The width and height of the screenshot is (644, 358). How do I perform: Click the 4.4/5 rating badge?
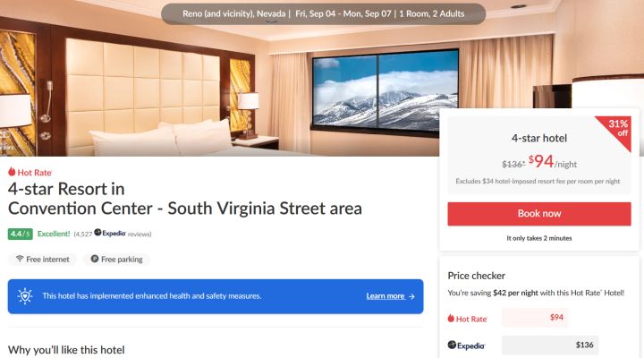(x=20, y=234)
